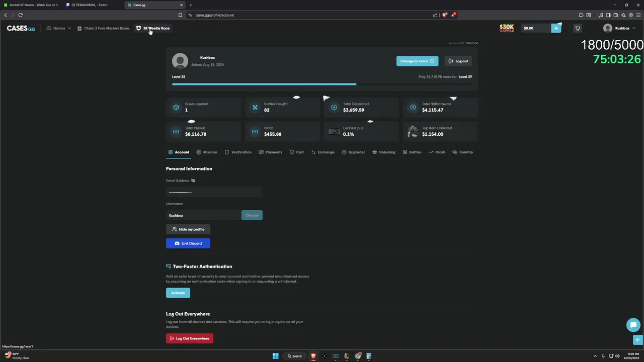Open the Windows Start menu
Viewport: 644px width, 362px height.
tap(276, 356)
